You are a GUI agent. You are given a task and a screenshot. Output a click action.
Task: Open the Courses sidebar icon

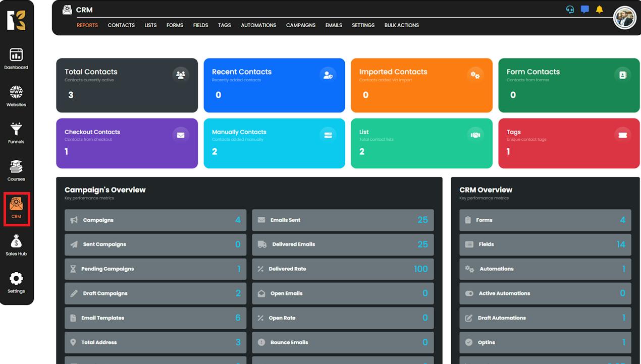(16, 167)
